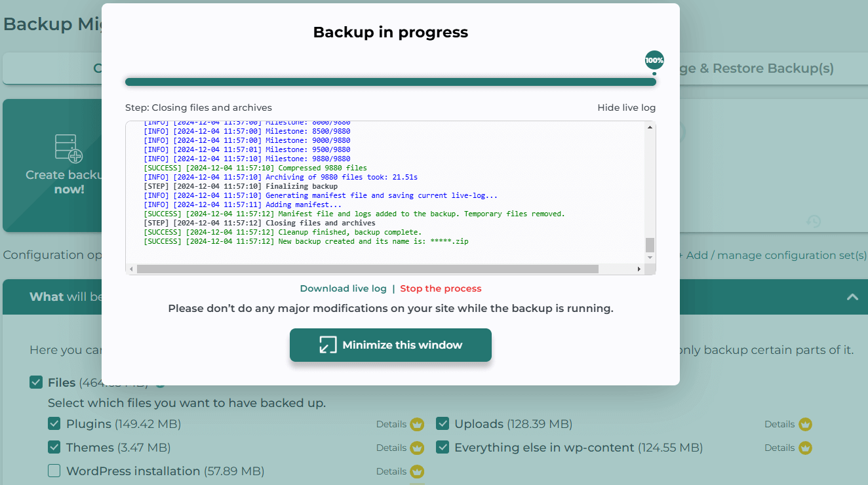This screenshot has width=868, height=485.
Task: Click the live log horizontal scrollbar
Action: (367, 269)
